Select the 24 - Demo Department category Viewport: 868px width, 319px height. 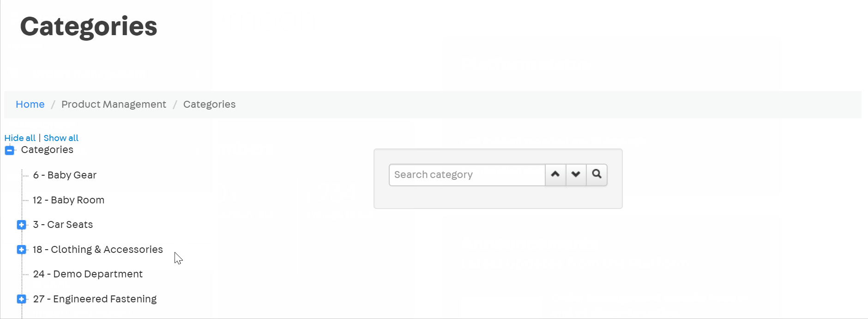[x=87, y=274]
